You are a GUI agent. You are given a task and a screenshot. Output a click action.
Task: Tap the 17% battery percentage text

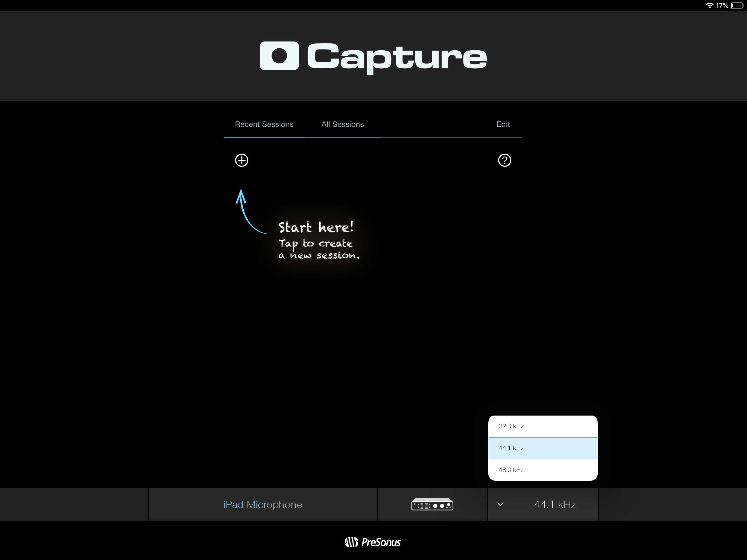(x=722, y=5)
